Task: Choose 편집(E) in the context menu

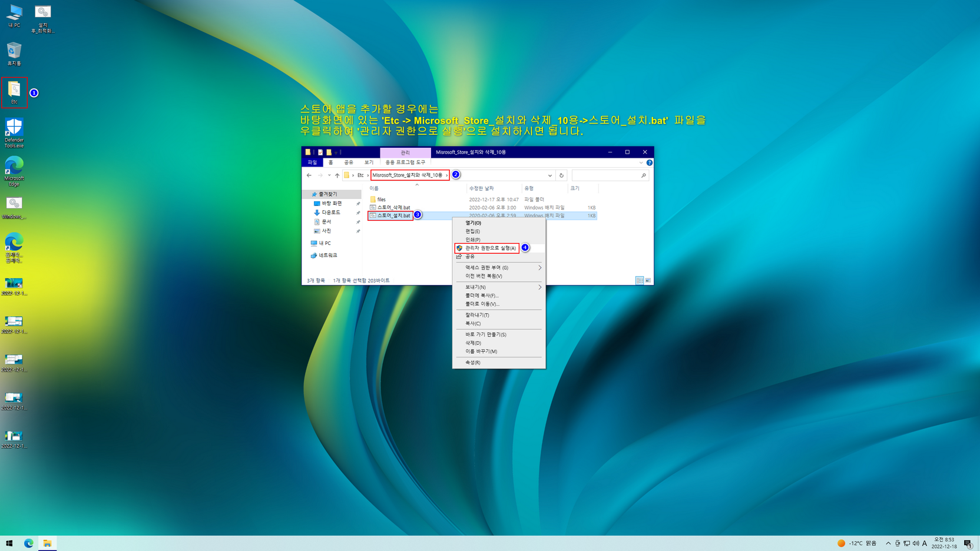Action: tap(499, 231)
